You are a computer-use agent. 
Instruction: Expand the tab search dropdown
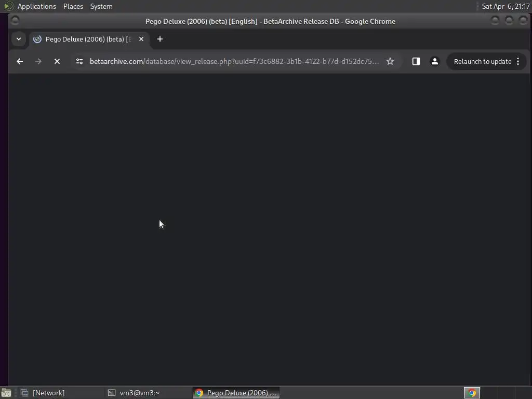click(x=19, y=39)
